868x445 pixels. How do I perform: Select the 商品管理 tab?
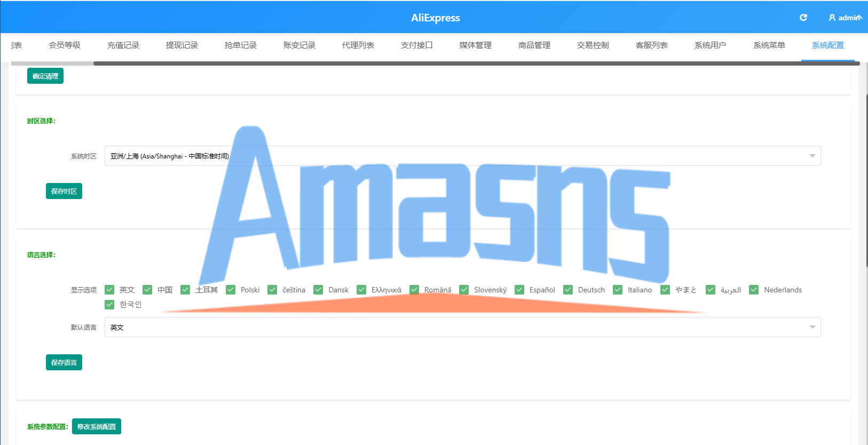pyautogui.click(x=534, y=45)
